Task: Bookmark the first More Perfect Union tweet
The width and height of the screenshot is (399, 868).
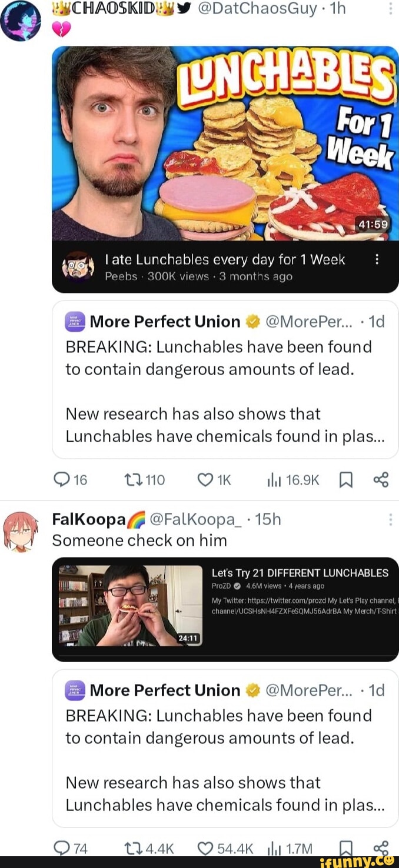Action: (346, 480)
